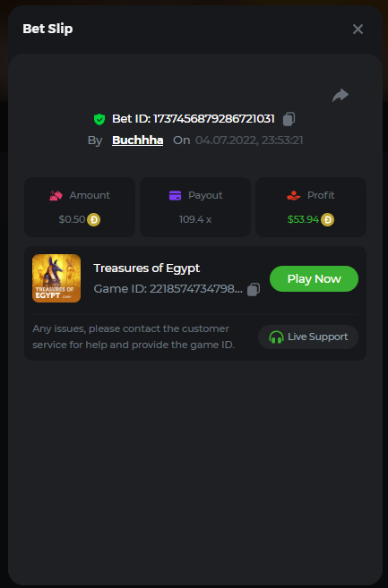Start Treasures of Egypt with Play Now
This screenshot has width=388, height=588.
314,278
